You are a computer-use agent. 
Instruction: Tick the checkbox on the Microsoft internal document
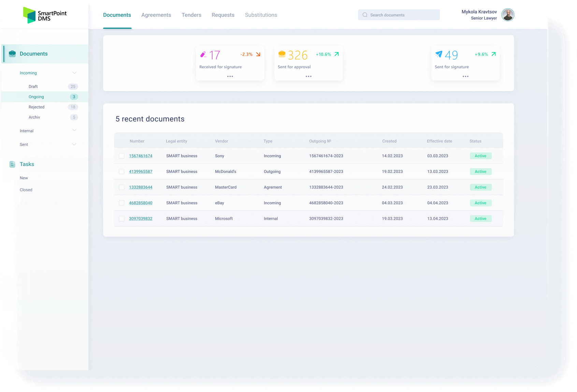click(x=121, y=218)
